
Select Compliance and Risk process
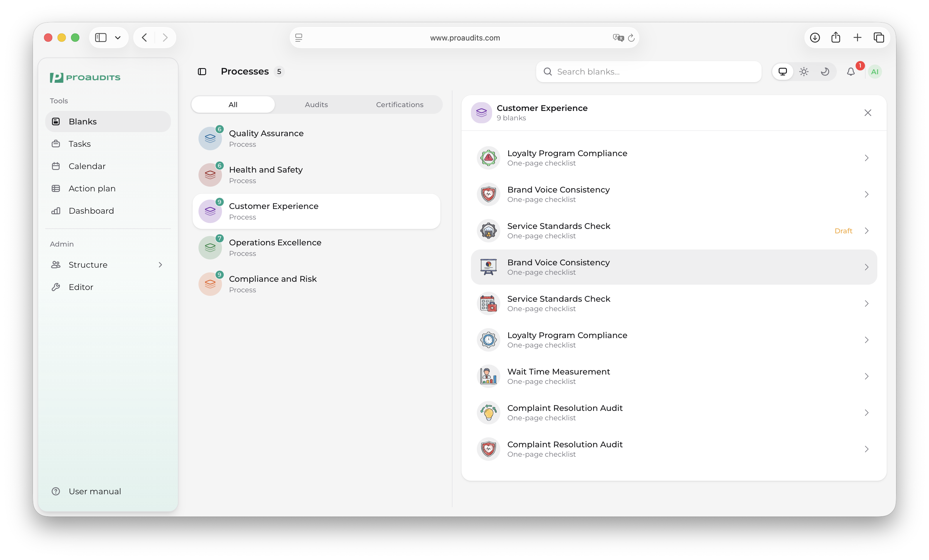pyautogui.click(x=316, y=284)
